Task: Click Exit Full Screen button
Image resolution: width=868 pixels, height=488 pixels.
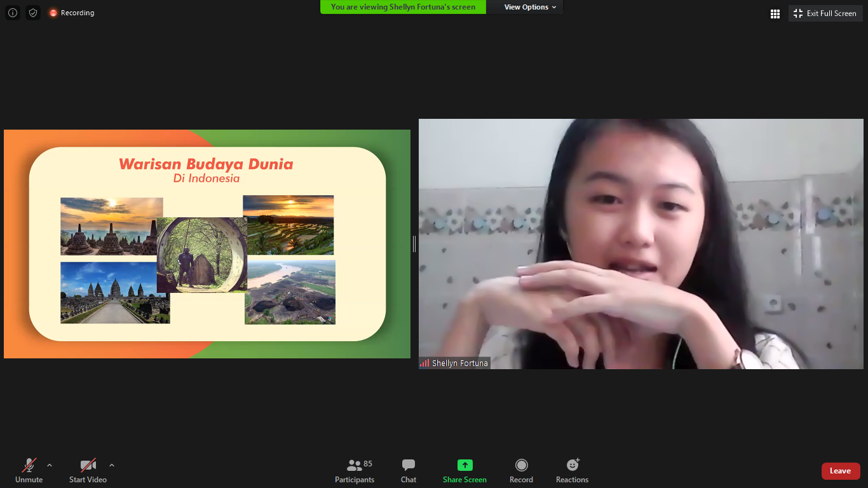Action: (825, 13)
